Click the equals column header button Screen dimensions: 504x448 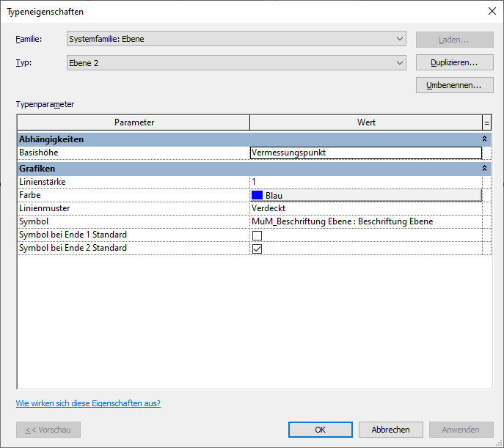pyautogui.click(x=486, y=122)
